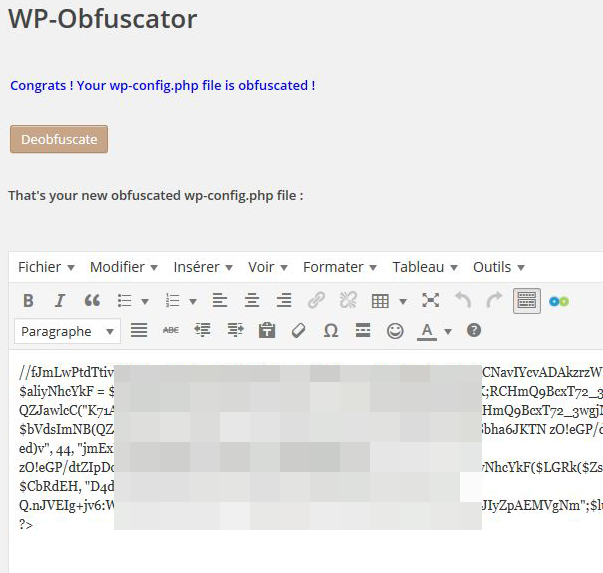Screen dimensions: 603x573
Task: Apply text color with A icon
Action: 427,331
